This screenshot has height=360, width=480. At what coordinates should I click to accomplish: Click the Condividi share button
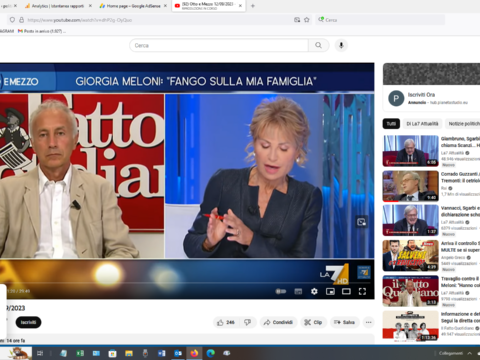point(278,322)
